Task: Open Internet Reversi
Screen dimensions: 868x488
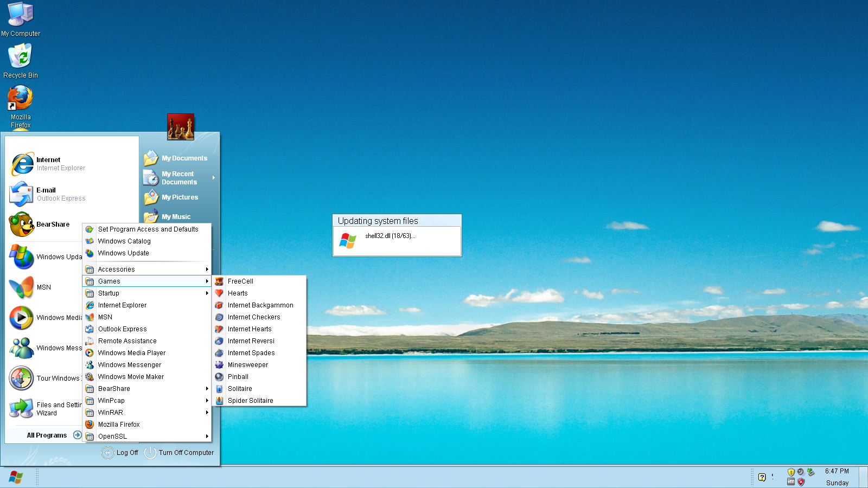Action: [x=259, y=341]
